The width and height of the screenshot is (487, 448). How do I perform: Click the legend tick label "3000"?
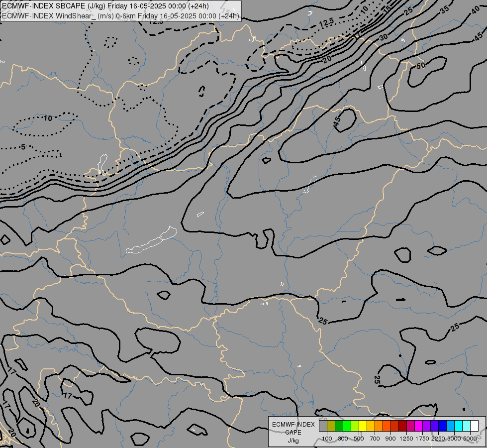[454, 439]
